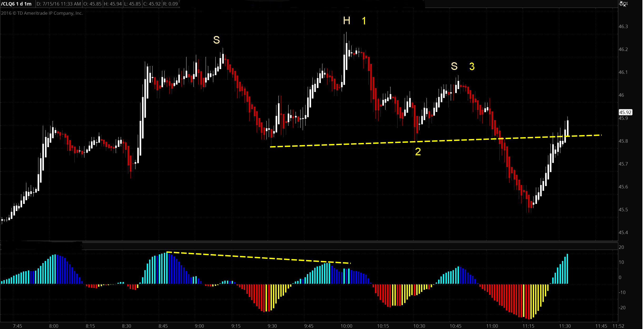
Task: Click the 8:30 time axis label
Action: pos(126,326)
